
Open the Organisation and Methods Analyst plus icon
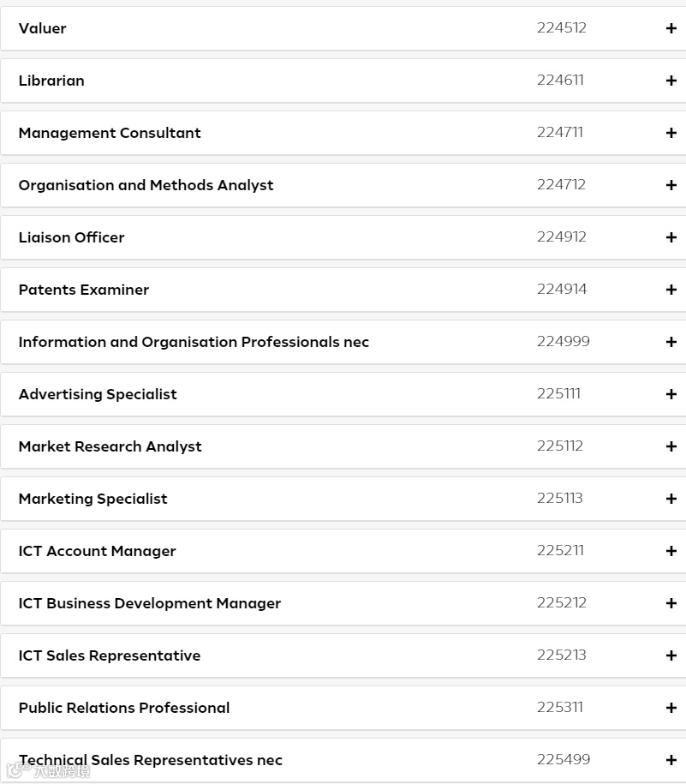tap(671, 185)
